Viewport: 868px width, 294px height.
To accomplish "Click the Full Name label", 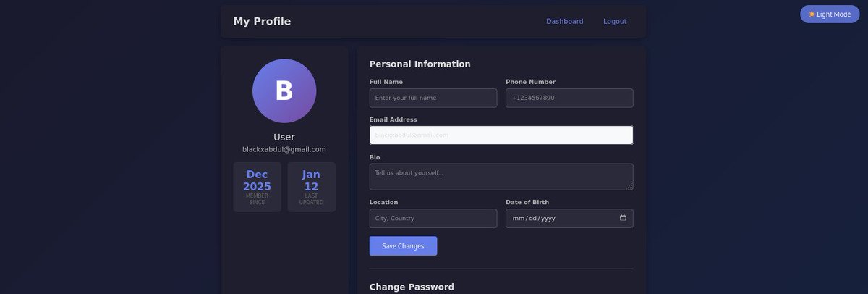I will click(x=386, y=82).
